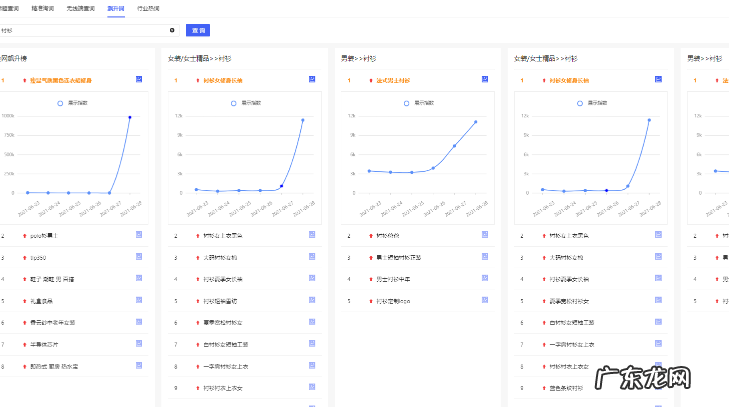Open the polo衫 keyword link in 全网飙升榜
The width and height of the screenshot is (729, 407).
click(44, 236)
